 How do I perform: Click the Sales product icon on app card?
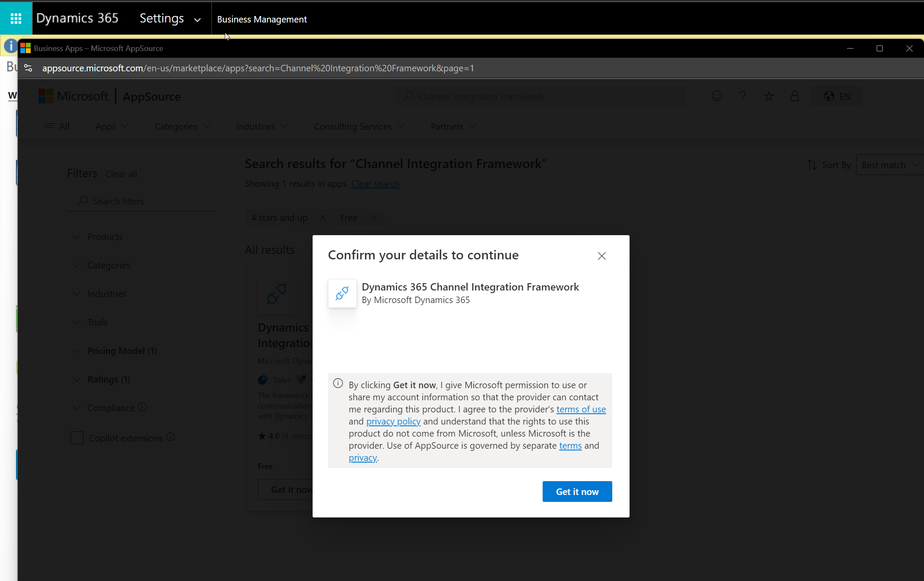pos(263,380)
